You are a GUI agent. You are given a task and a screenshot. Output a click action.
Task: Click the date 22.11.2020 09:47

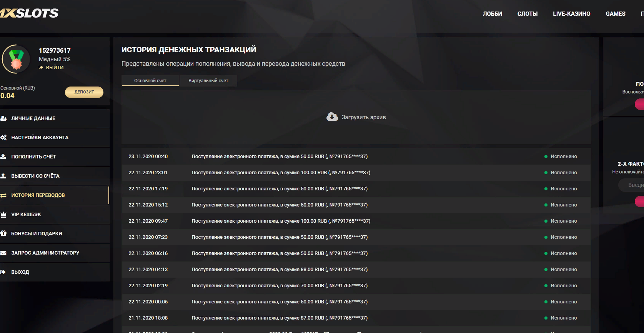[148, 221]
